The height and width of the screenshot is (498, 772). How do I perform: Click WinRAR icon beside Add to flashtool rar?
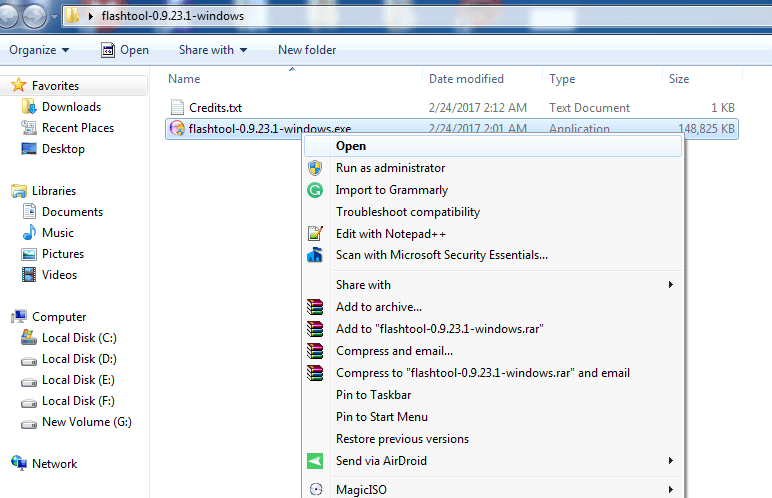pos(315,329)
